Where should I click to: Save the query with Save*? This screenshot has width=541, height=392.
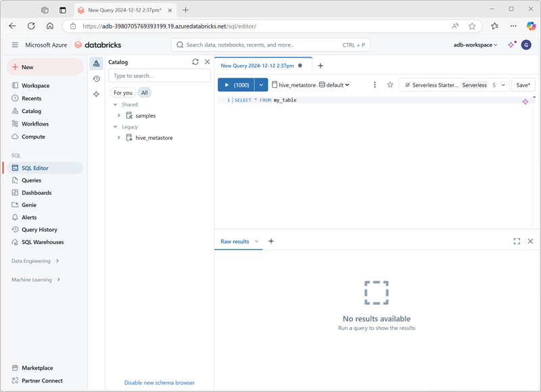(x=523, y=84)
